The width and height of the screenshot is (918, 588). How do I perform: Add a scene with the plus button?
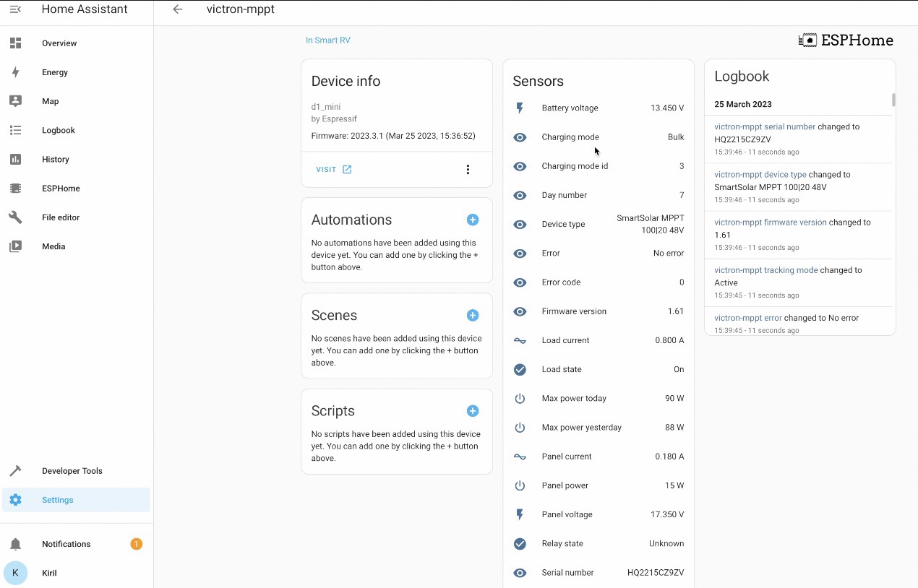tap(473, 315)
